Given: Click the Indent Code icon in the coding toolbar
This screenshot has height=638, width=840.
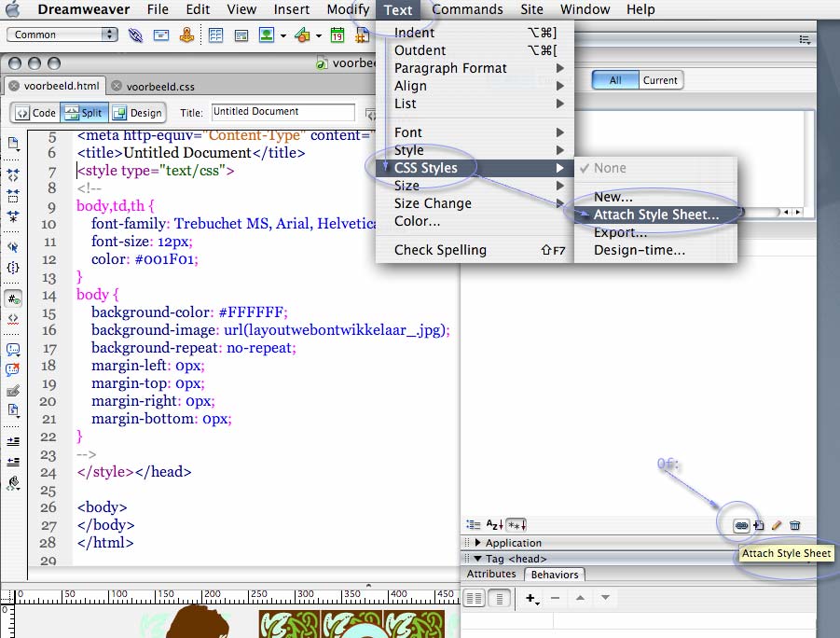Looking at the screenshot, I should click(x=13, y=442).
